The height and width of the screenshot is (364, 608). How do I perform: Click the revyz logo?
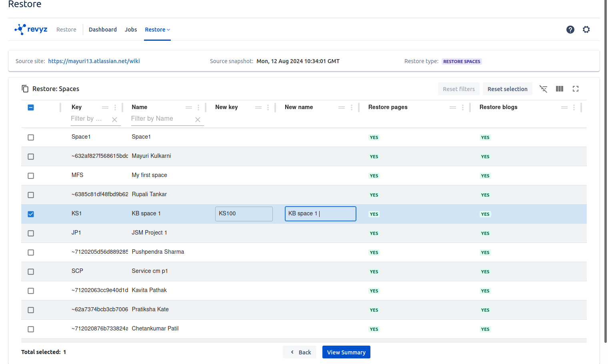[31, 30]
